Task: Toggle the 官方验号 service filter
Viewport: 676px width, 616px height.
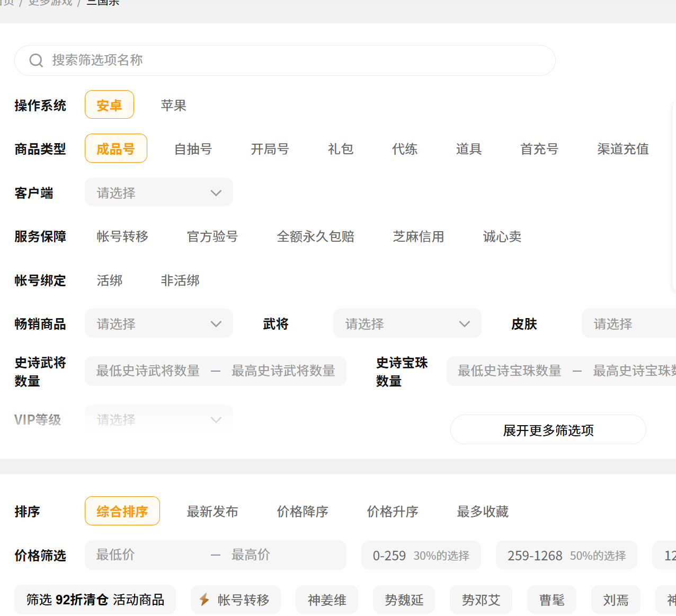Action: 212,236
